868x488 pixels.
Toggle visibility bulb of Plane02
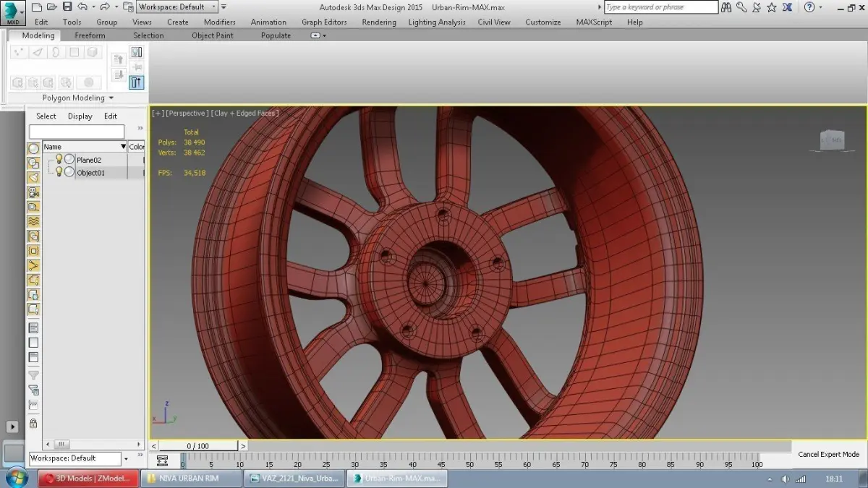[59, 159]
